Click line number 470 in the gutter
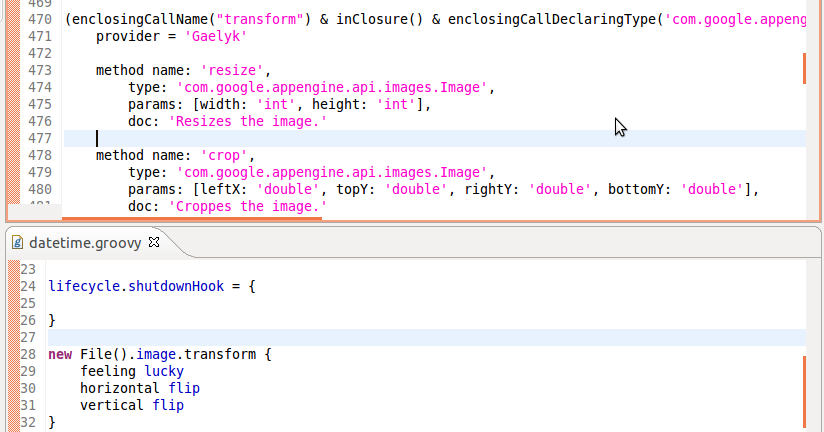824x432 pixels. pyautogui.click(x=39, y=19)
